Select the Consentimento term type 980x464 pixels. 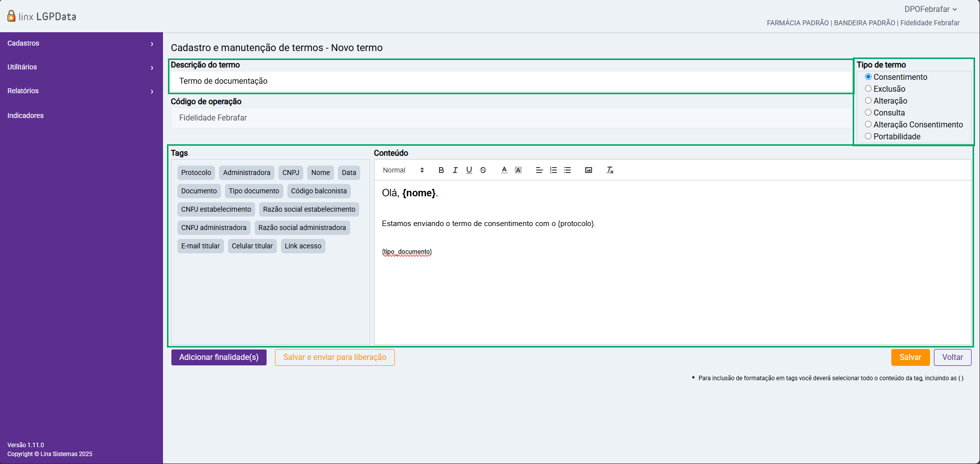(868, 77)
